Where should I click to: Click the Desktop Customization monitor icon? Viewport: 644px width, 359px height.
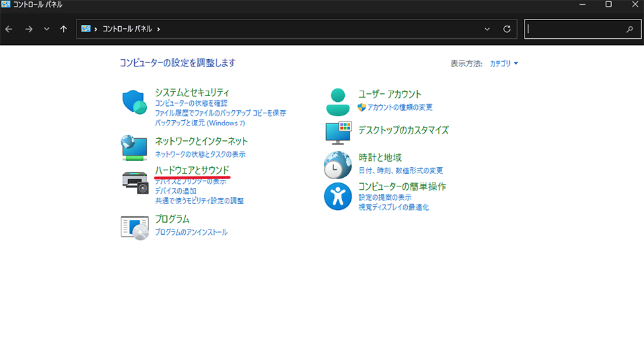coord(338,133)
